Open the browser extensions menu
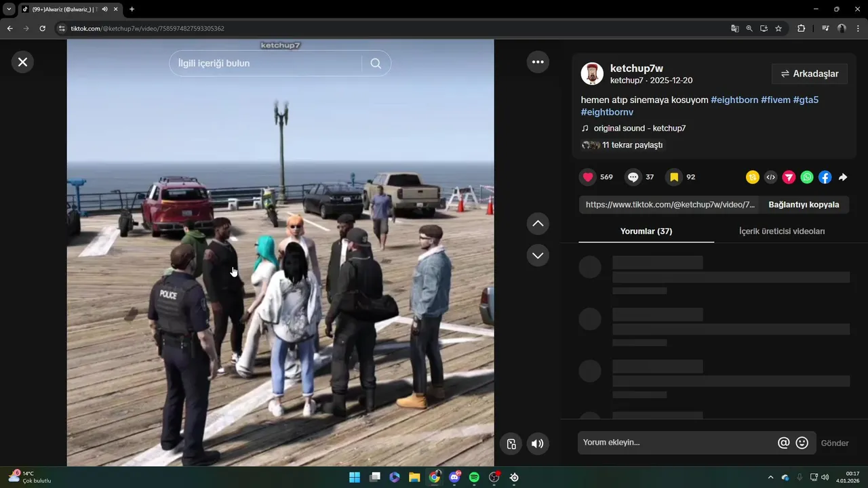The width and height of the screenshot is (868, 488). pyautogui.click(x=802, y=28)
